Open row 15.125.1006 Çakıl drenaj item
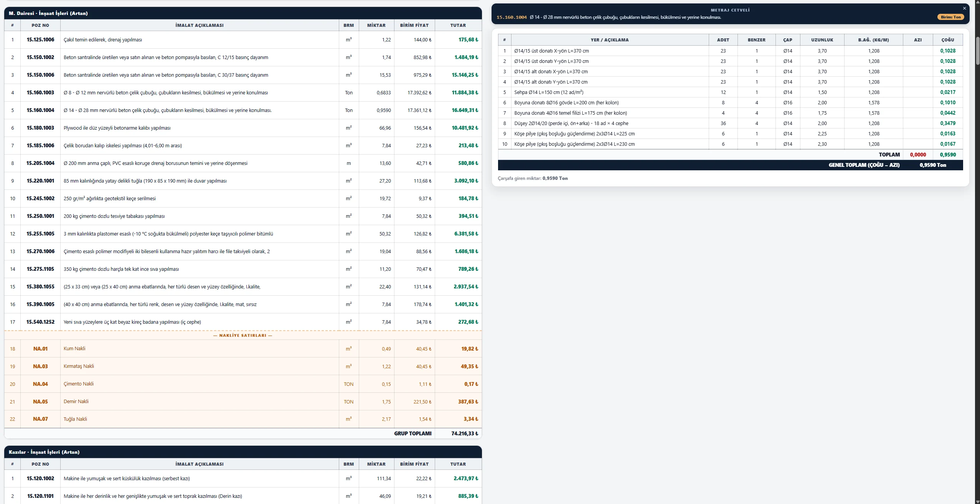Image resolution: width=980 pixels, height=504 pixels. pyautogui.click(x=243, y=40)
